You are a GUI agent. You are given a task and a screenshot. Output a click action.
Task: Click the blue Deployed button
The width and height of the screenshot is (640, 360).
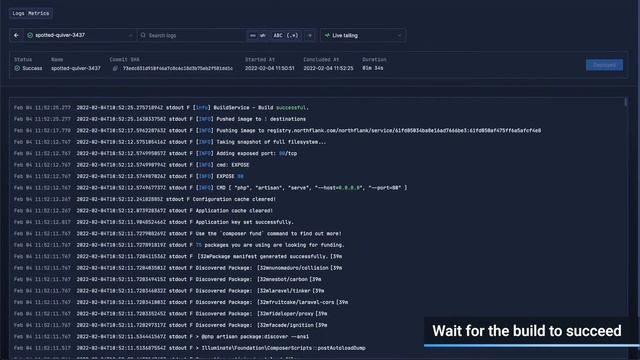tap(604, 65)
